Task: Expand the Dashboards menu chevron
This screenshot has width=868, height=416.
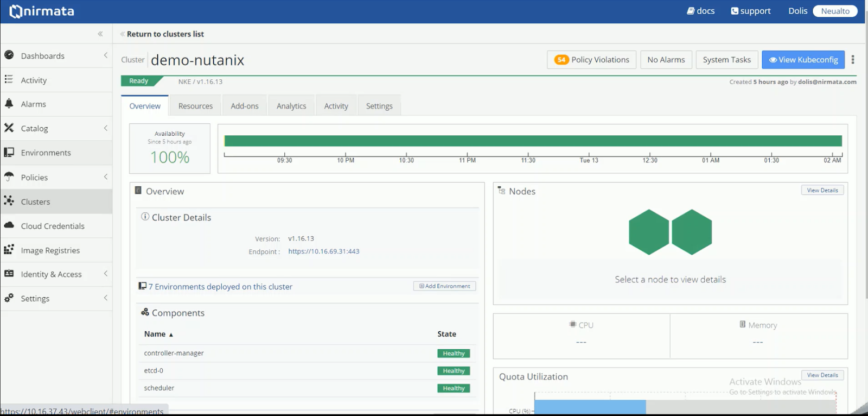Action: click(106, 55)
